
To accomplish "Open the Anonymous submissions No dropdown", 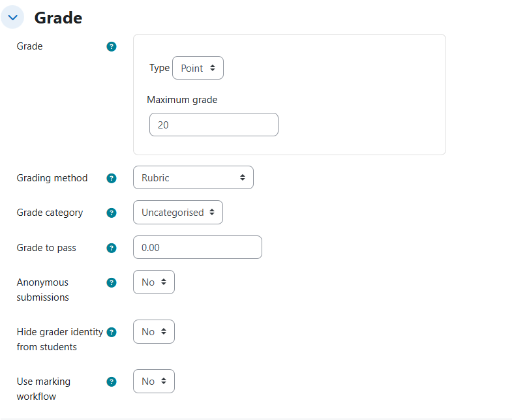I will [x=154, y=282].
